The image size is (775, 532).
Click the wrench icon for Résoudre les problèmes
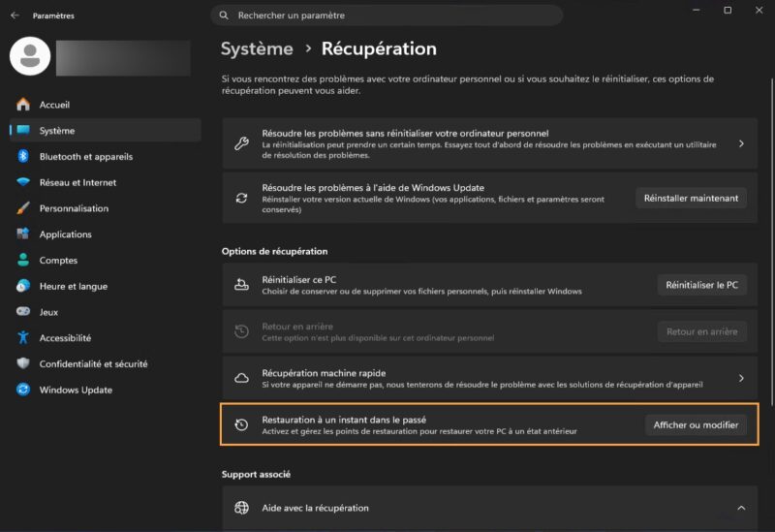pyautogui.click(x=241, y=143)
